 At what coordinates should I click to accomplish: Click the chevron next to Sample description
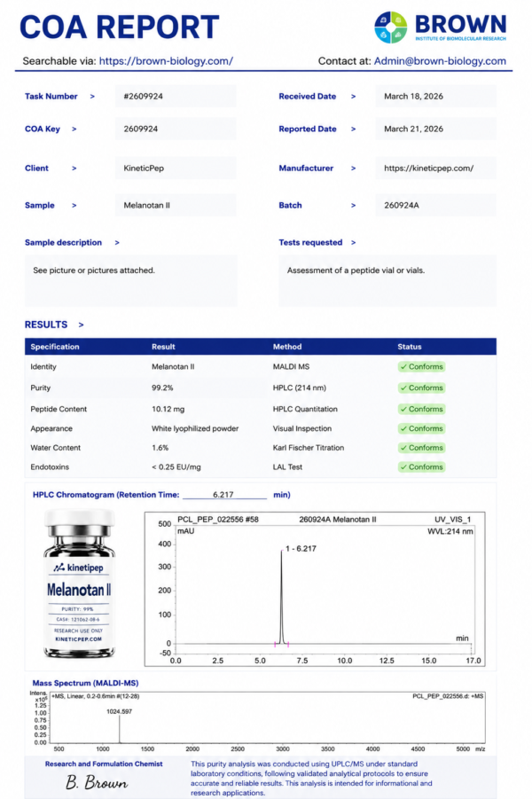pyautogui.click(x=117, y=243)
